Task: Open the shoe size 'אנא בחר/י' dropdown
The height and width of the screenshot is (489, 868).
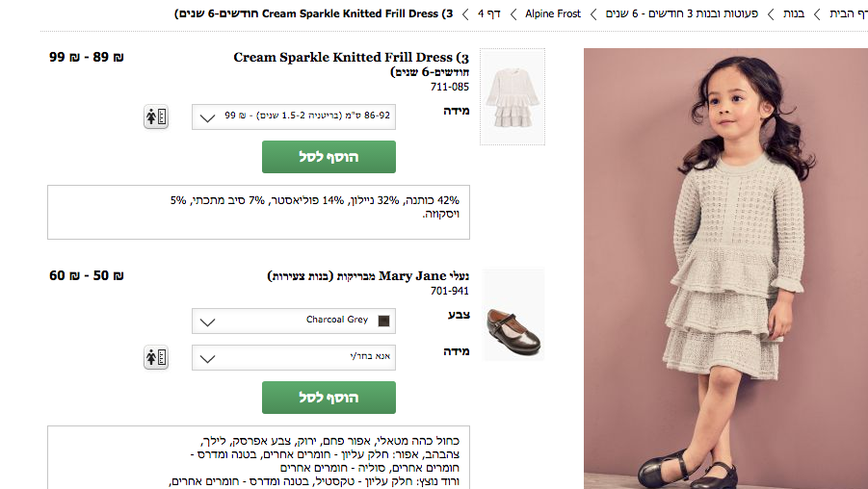Action: pos(294,358)
